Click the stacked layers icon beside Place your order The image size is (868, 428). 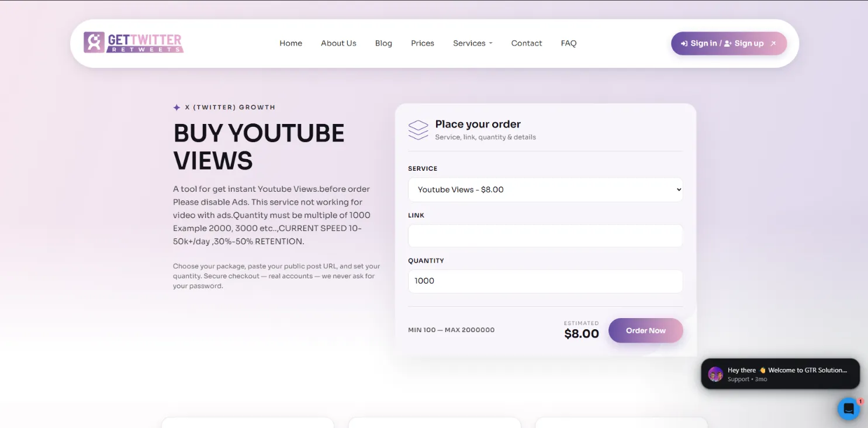pos(418,129)
